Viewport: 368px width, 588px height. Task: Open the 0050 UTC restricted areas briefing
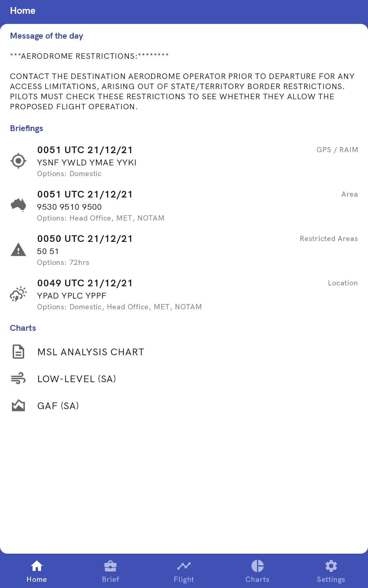coord(85,239)
